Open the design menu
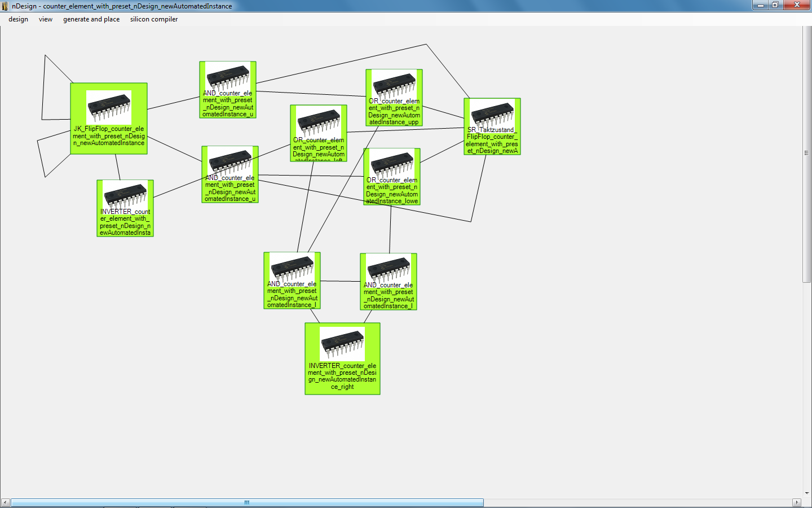 pyautogui.click(x=18, y=19)
